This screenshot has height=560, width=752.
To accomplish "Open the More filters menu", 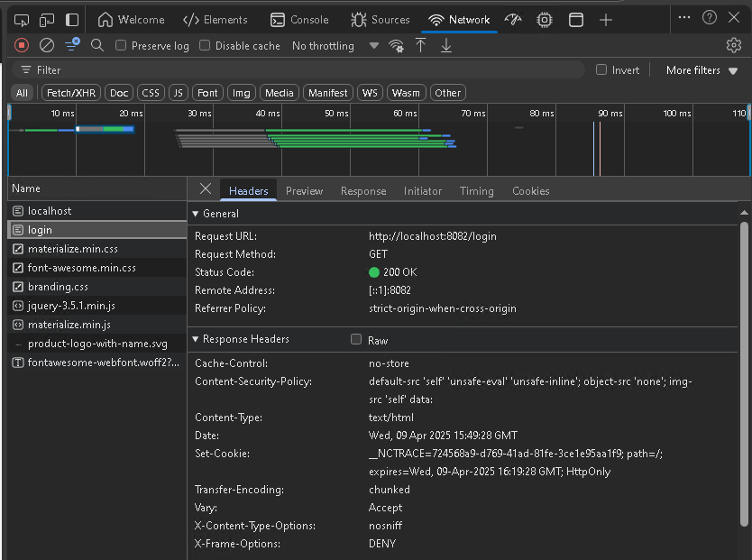I will coord(692,69).
